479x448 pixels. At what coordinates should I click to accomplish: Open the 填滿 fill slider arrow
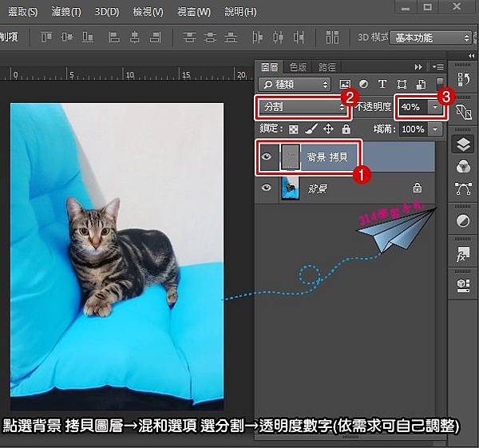(435, 129)
